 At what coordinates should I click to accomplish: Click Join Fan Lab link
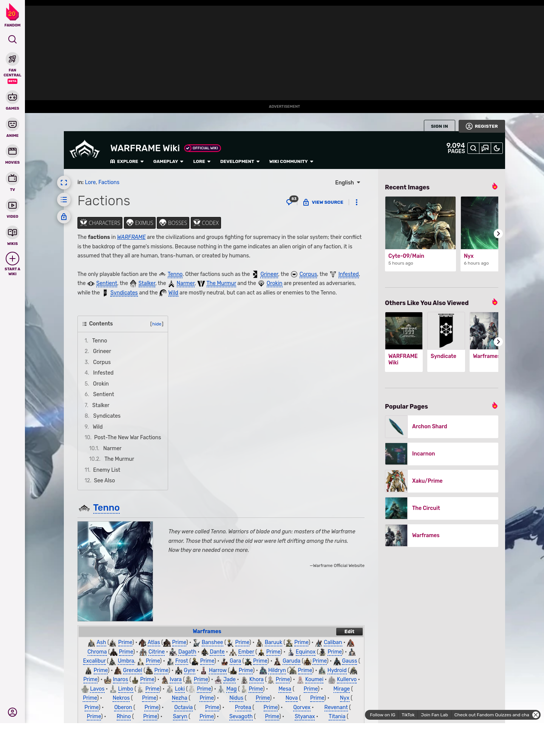tap(434, 715)
